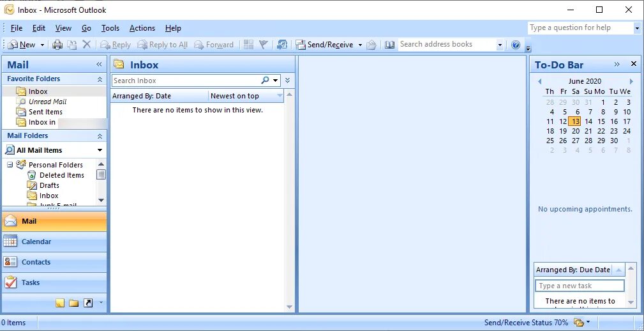This screenshot has height=331, width=644.
Task: Click the Follow Up flag icon
Action: pos(263,44)
